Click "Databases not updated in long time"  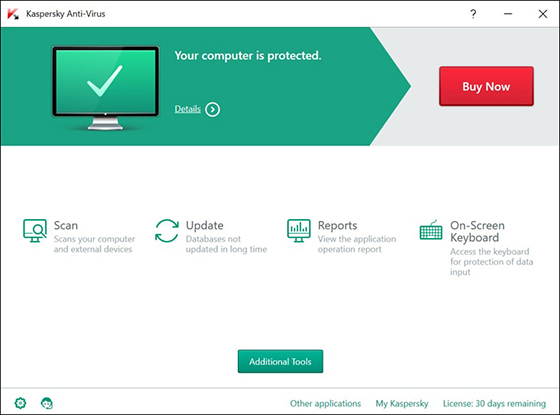(x=226, y=244)
